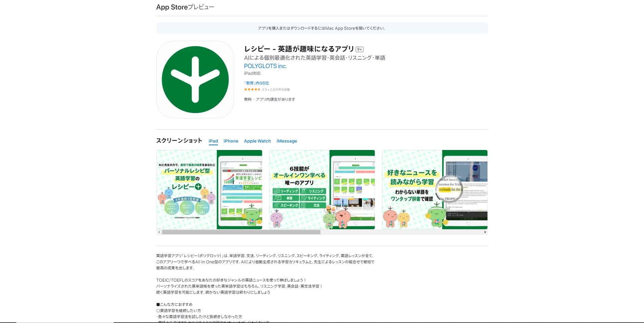Click the star rating 4.5 icons
The image size is (644, 323).
click(x=252, y=90)
